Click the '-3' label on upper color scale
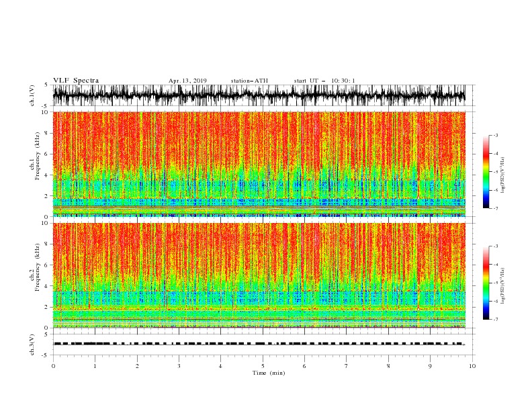 point(495,135)
